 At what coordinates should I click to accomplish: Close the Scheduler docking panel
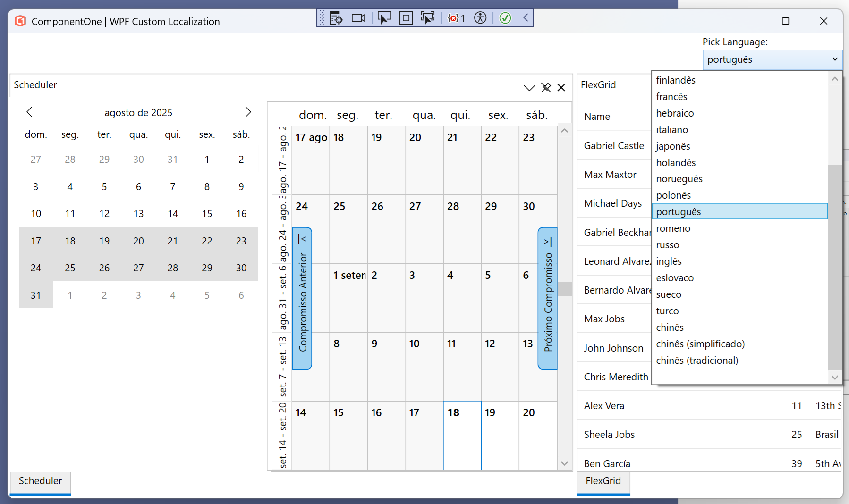[561, 88]
